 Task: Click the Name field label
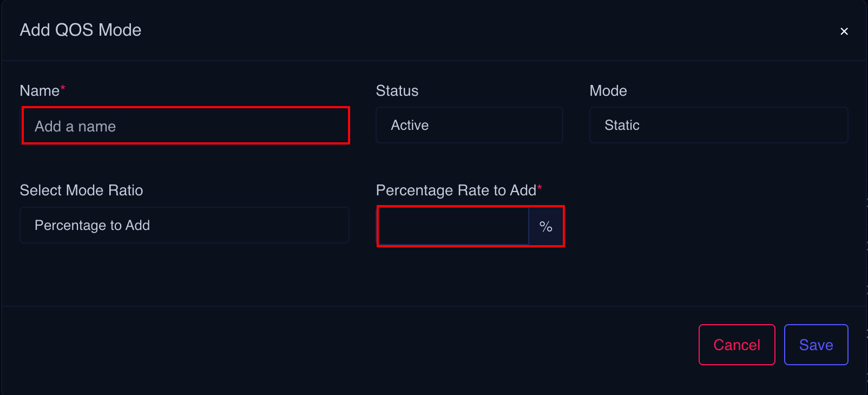(40, 91)
